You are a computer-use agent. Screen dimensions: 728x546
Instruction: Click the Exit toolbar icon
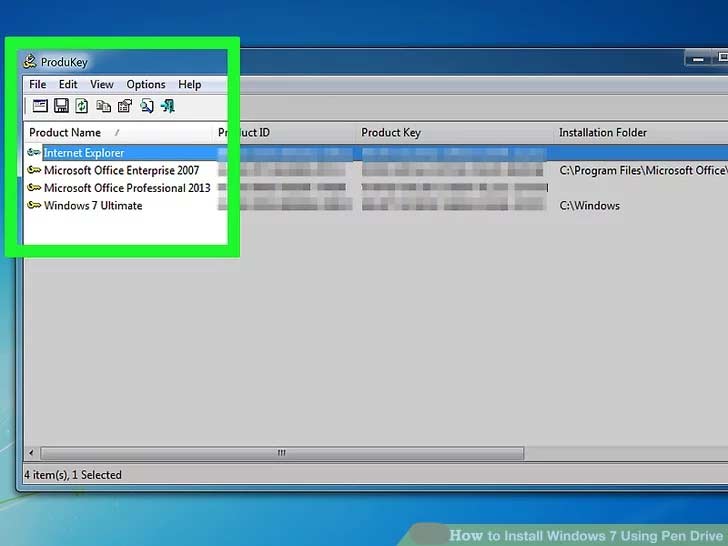[168, 106]
